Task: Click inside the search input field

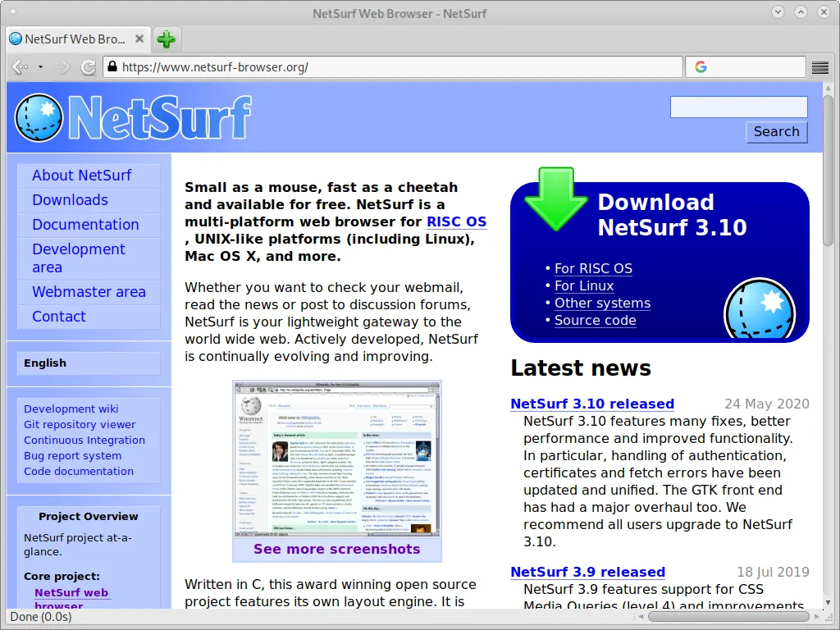Action: click(x=737, y=107)
